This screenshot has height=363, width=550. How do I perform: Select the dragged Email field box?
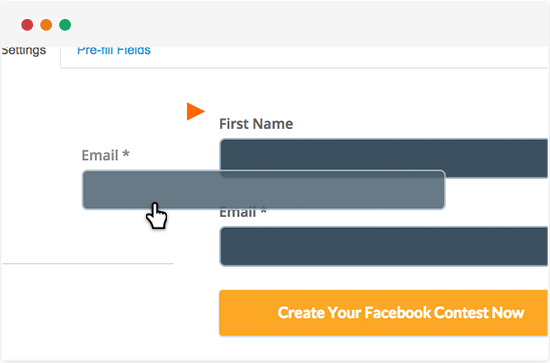263,190
